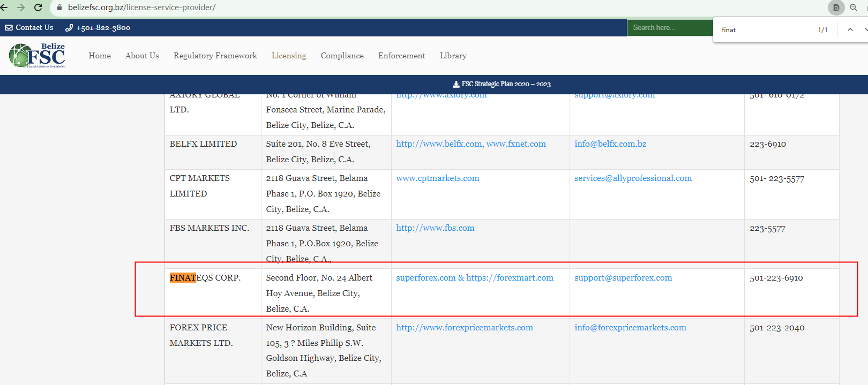Open the www.cptmarkets.com website link

pos(438,178)
